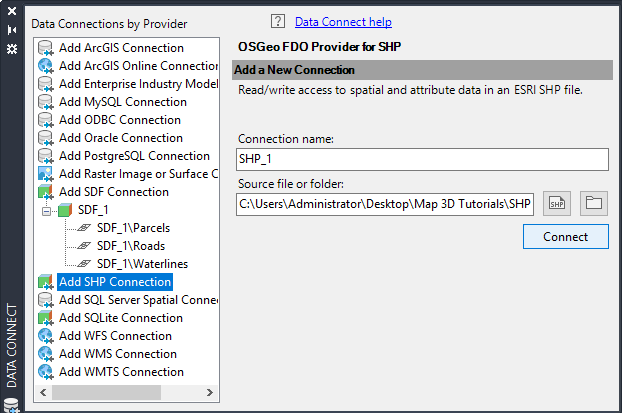
Task: Select Add SHP Connection provider
Action: (x=114, y=282)
